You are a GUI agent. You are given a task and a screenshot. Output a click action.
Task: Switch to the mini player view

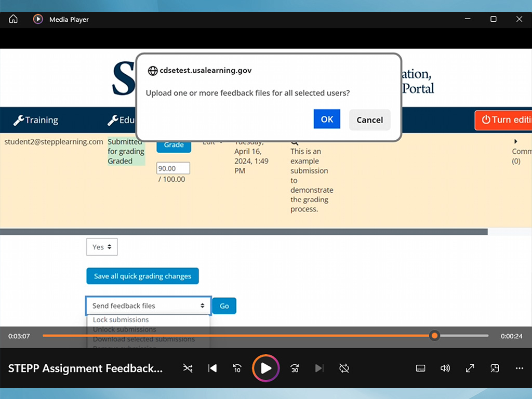tap(495, 368)
